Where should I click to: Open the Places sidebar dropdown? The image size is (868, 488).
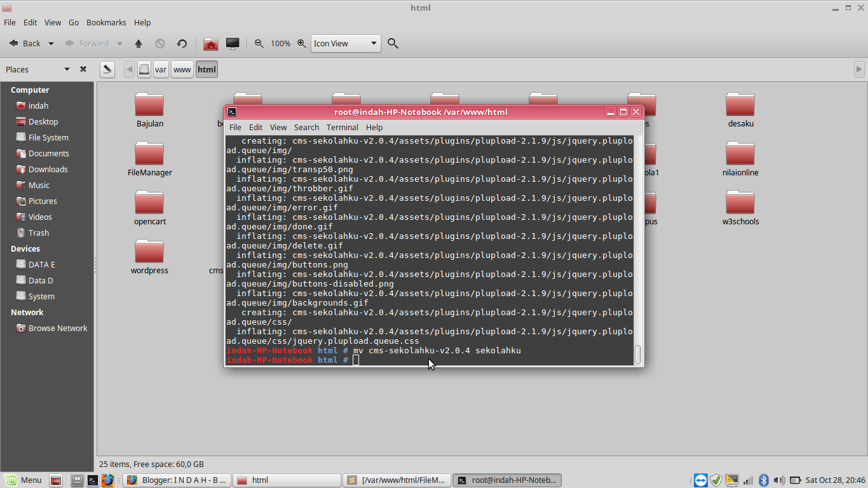[66, 69]
